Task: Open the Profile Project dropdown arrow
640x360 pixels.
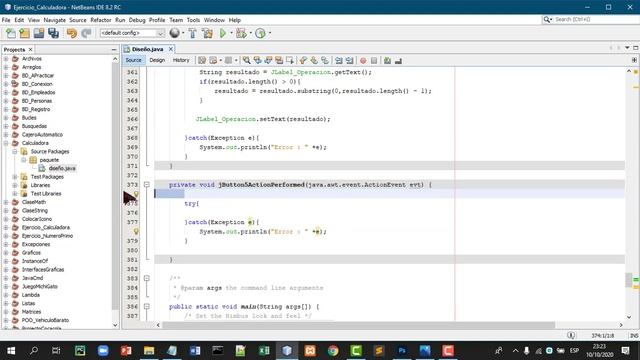Action: pos(270,33)
